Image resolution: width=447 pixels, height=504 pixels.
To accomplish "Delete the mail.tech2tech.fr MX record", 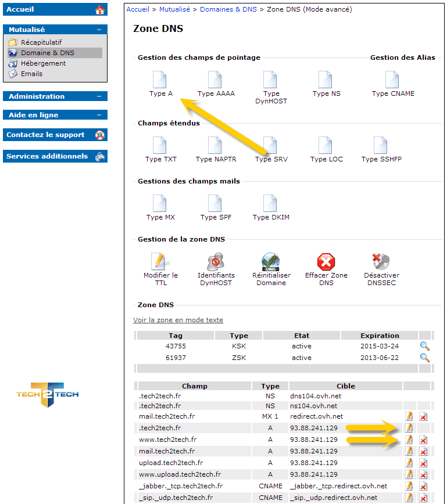I will [423, 417].
